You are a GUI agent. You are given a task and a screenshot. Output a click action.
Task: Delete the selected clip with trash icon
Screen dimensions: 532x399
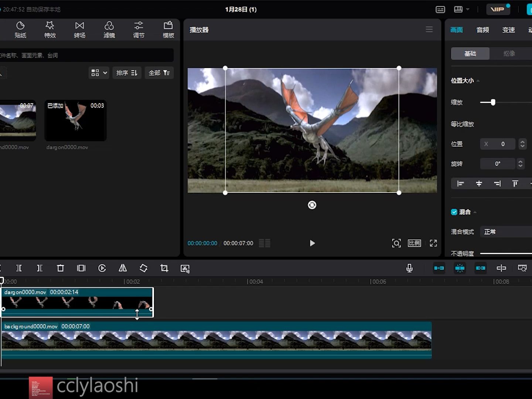click(60, 268)
